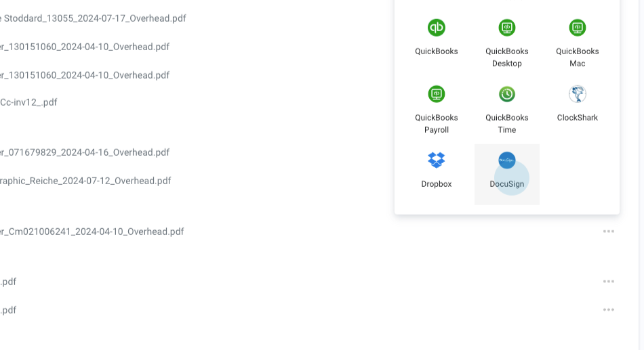Image resolution: width=644 pixels, height=350 pixels.
Task: Choose the Dropbox icon
Action: coord(437,161)
